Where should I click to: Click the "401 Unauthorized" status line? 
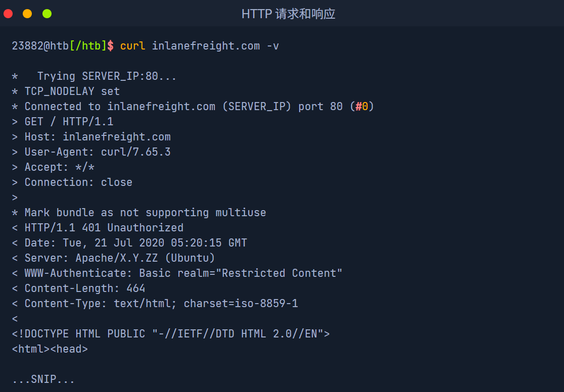pyautogui.click(x=104, y=228)
